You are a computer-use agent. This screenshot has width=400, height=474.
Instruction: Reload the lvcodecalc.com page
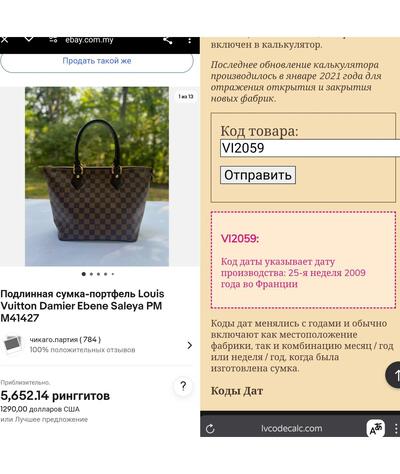pyautogui.click(x=210, y=429)
